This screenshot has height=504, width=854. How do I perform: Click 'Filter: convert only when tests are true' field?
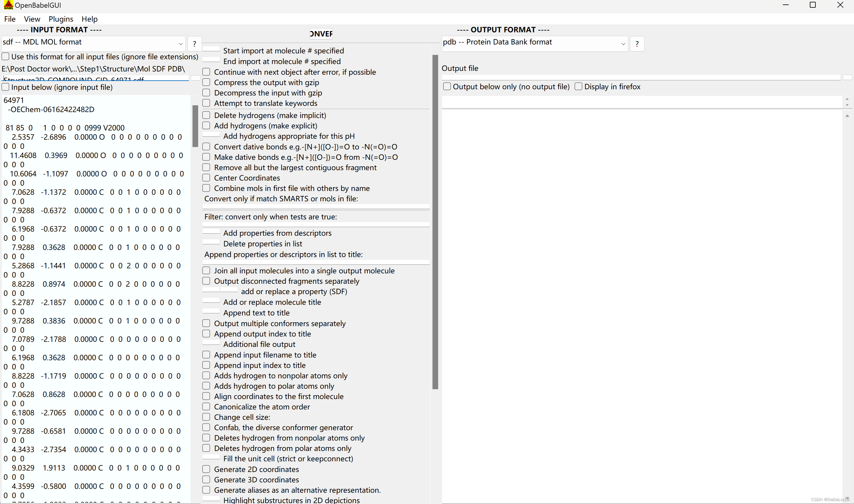click(316, 224)
